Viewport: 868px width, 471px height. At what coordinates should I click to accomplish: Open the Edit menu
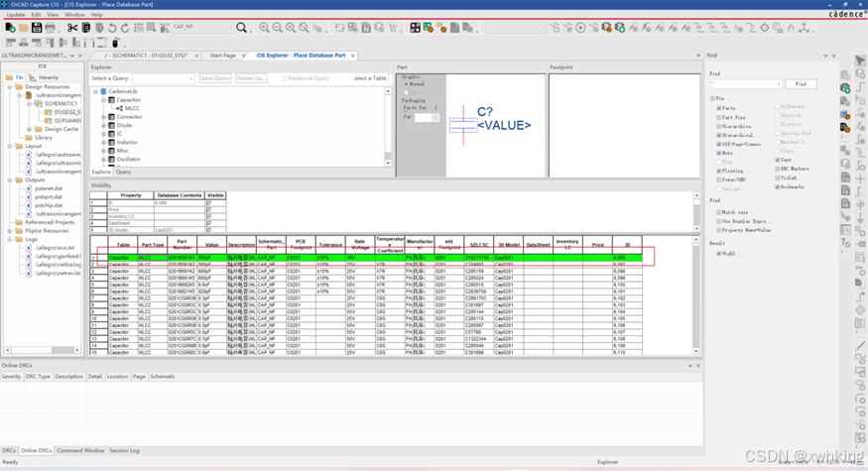tap(36, 15)
